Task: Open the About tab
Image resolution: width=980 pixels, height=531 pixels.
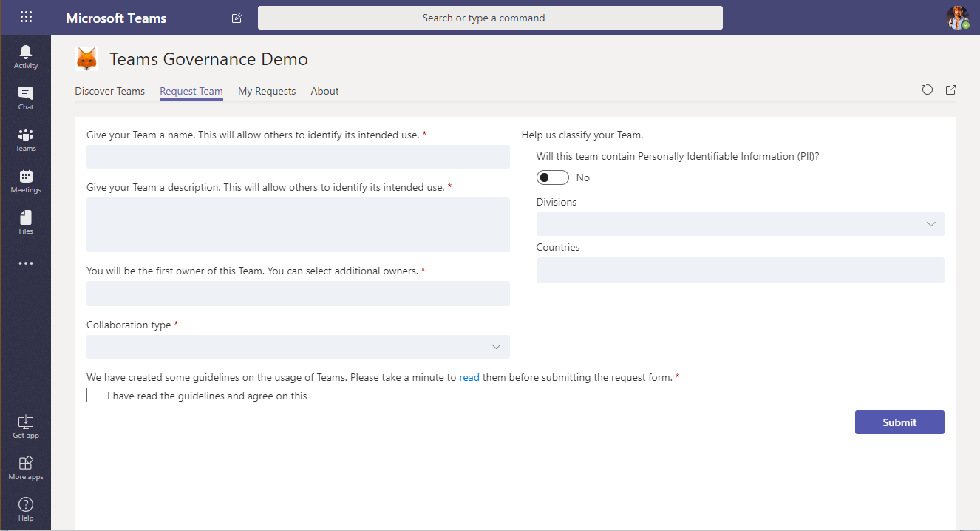Action: 325,91
